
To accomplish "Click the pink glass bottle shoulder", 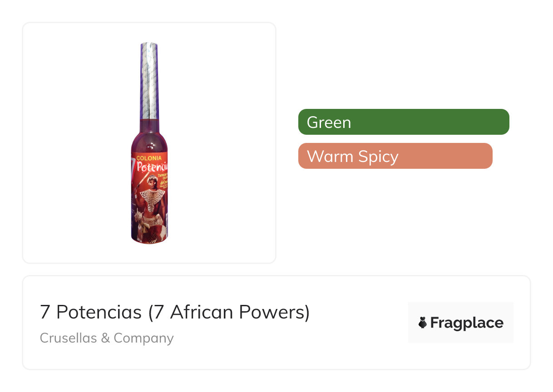I will [x=149, y=136].
